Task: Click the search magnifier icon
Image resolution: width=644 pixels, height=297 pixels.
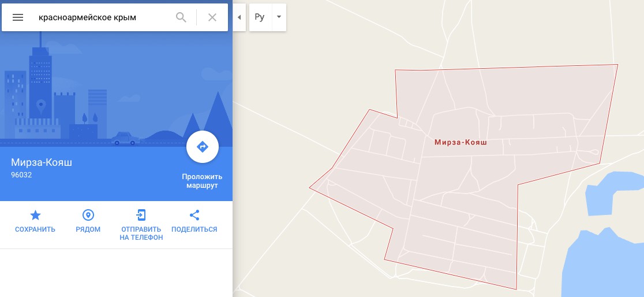Action: click(181, 17)
